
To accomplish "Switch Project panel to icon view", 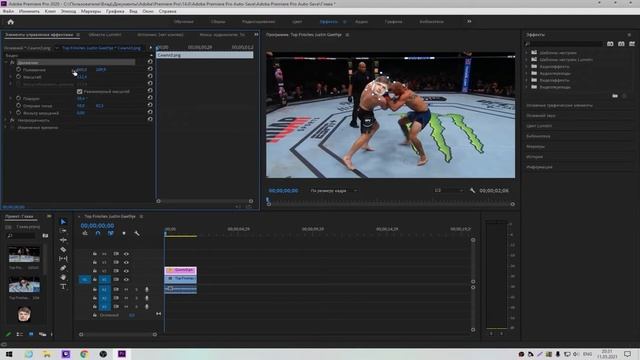I will pyautogui.click(x=31, y=334).
